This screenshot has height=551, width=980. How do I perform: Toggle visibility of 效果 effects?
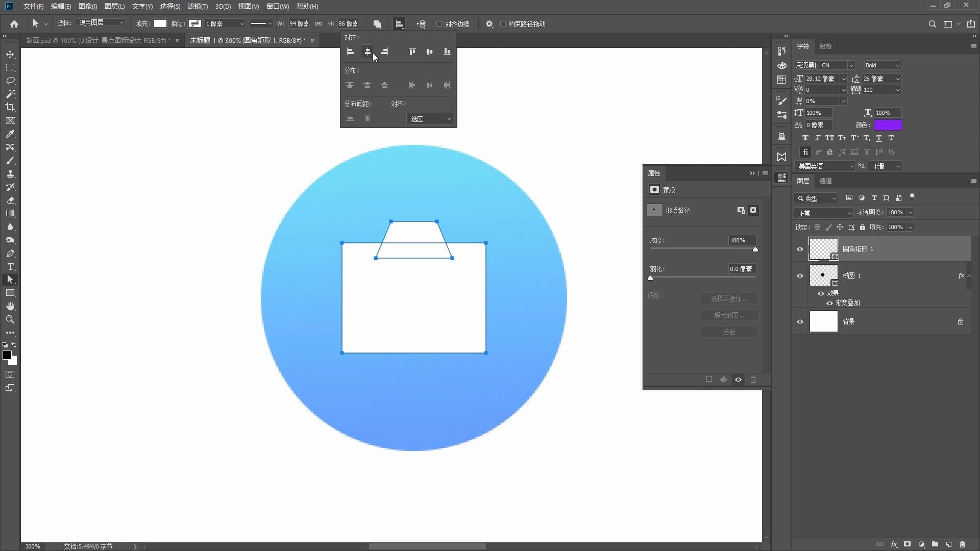(x=821, y=293)
